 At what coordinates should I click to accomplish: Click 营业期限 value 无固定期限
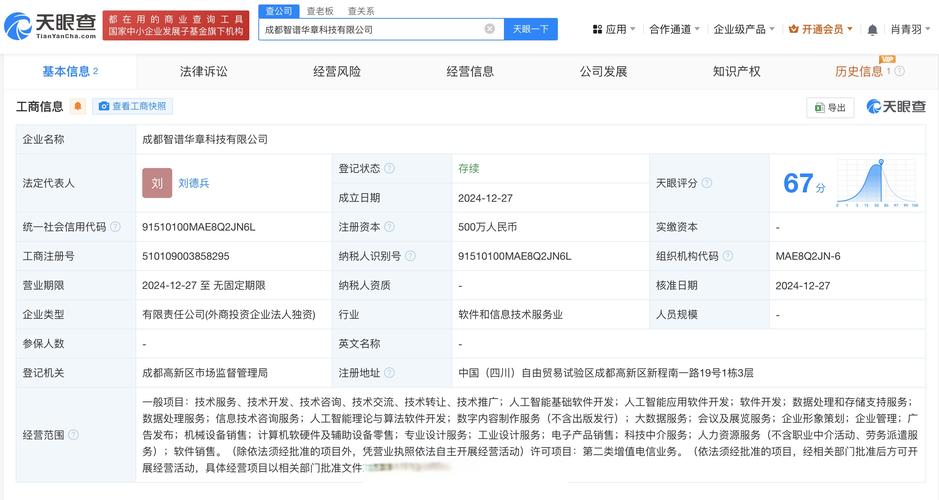click(x=204, y=285)
